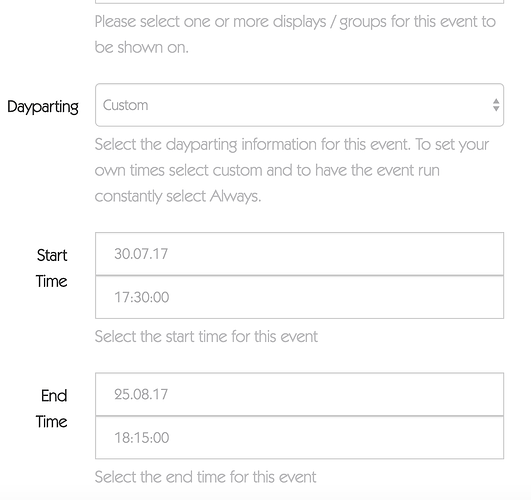
Task: Select the start date field showing 30.07.17
Action: pyautogui.click(x=299, y=254)
